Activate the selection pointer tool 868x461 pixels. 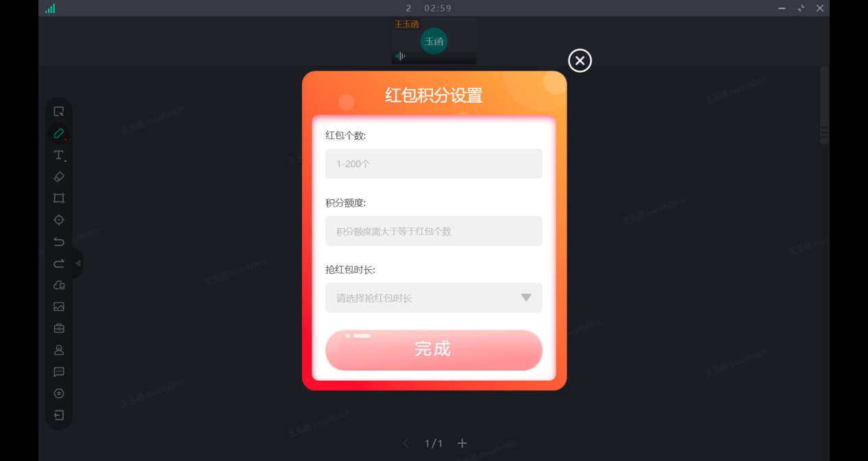click(59, 112)
